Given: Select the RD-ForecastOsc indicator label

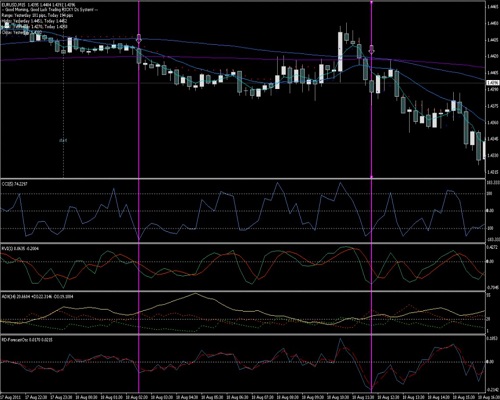Looking at the screenshot, I should pyautogui.click(x=27, y=340).
